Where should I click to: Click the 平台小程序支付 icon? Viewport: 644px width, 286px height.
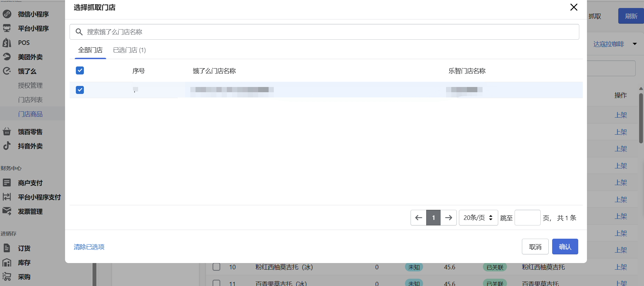click(7, 197)
